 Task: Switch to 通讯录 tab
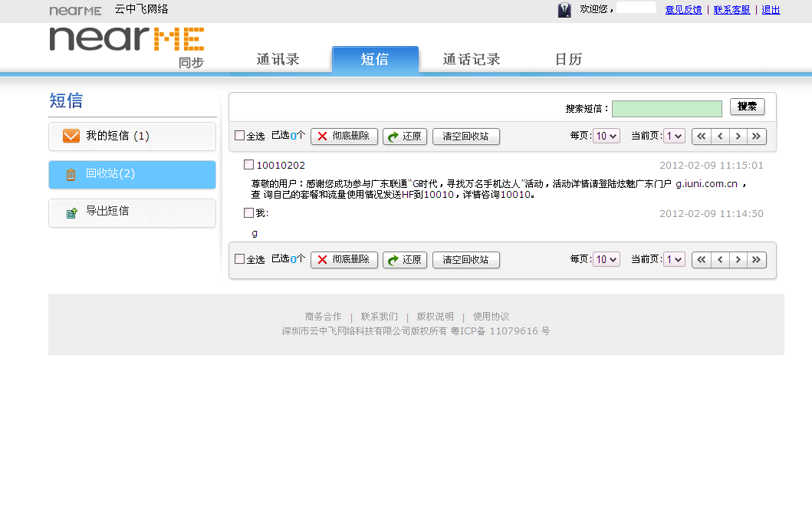tap(278, 60)
